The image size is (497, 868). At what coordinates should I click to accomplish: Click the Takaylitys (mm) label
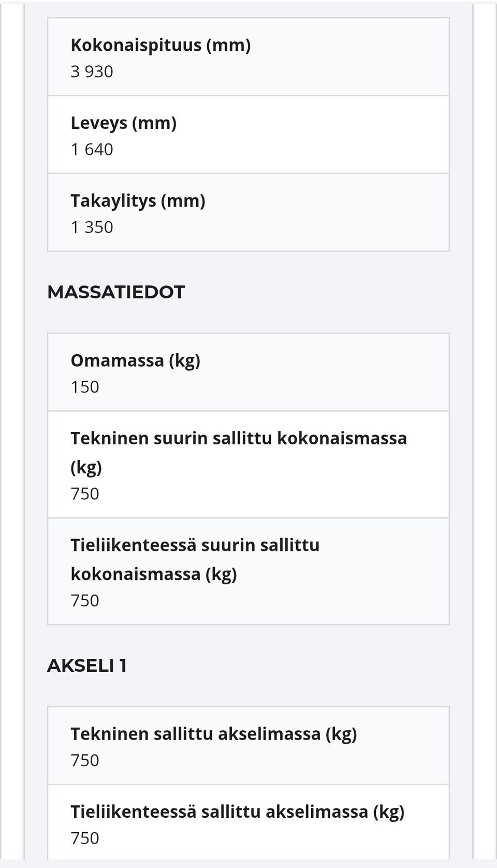pyautogui.click(x=138, y=201)
